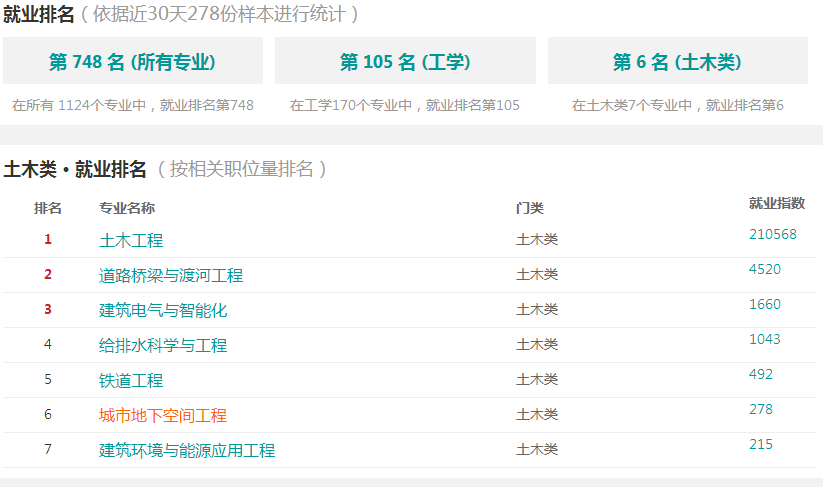Click the 第 748 名 (所有专业) ranking box

click(133, 61)
